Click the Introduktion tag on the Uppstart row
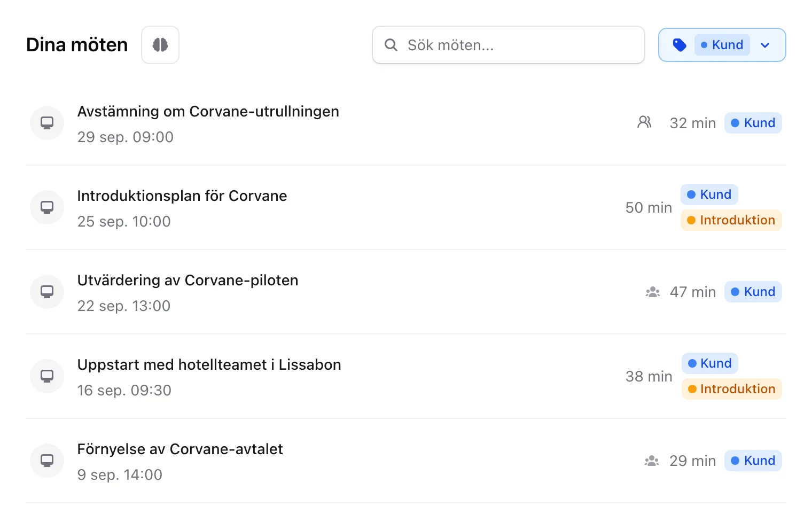Image resolution: width=812 pixels, height=529 pixels. [x=732, y=389]
